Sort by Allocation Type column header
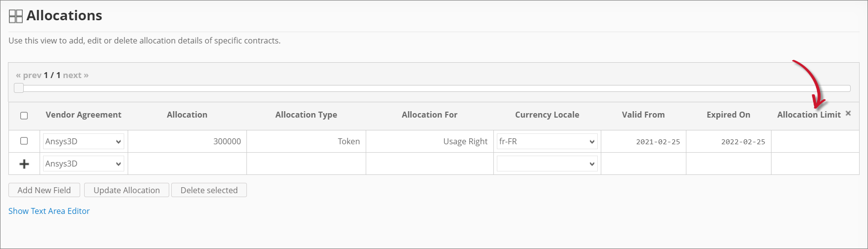 pyautogui.click(x=306, y=115)
